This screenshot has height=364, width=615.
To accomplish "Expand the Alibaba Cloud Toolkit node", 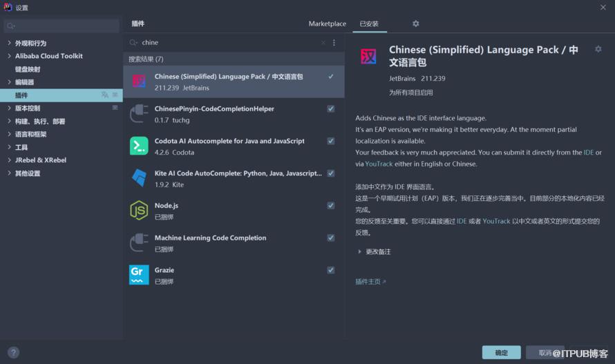I will (x=9, y=56).
